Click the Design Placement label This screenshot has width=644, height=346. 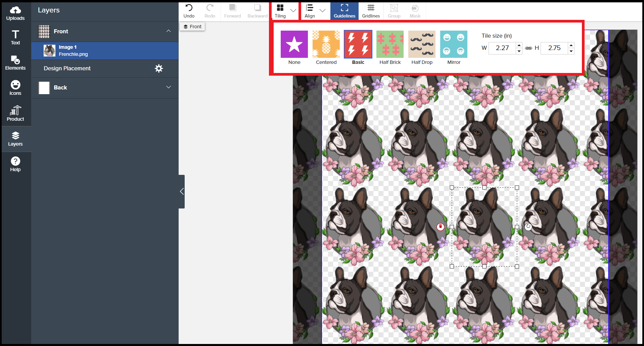point(67,68)
